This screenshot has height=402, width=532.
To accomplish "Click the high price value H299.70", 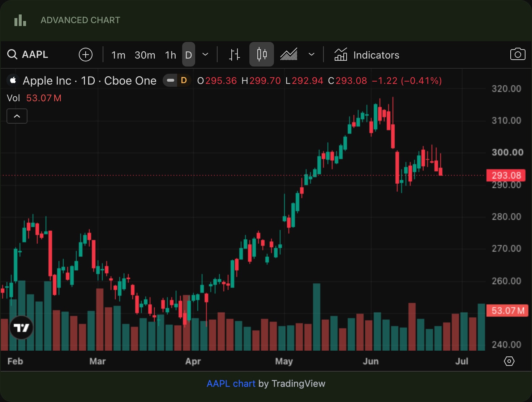I will pyautogui.click(x=261, y=81).
